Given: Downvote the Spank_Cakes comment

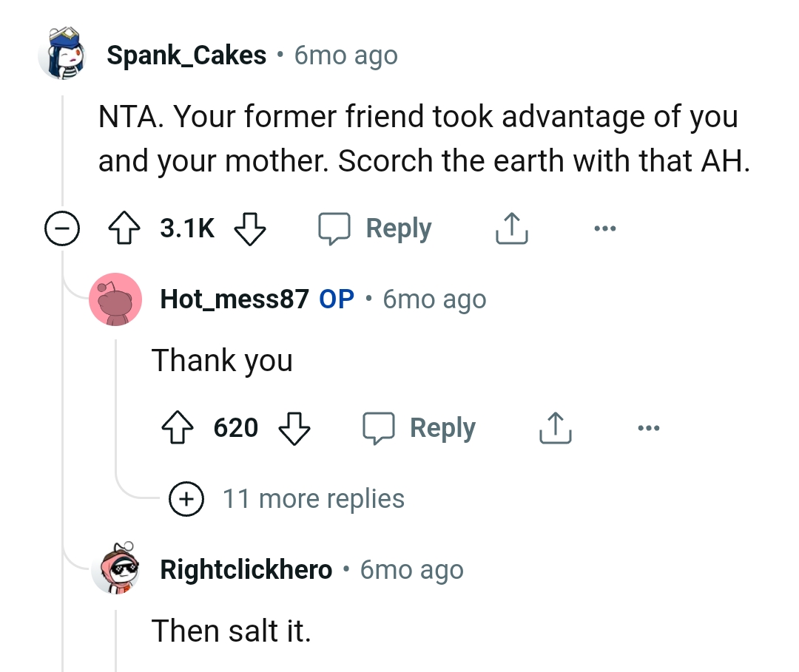Looking at the screenshot, I should pyautogui.click(x=249, y=229).
